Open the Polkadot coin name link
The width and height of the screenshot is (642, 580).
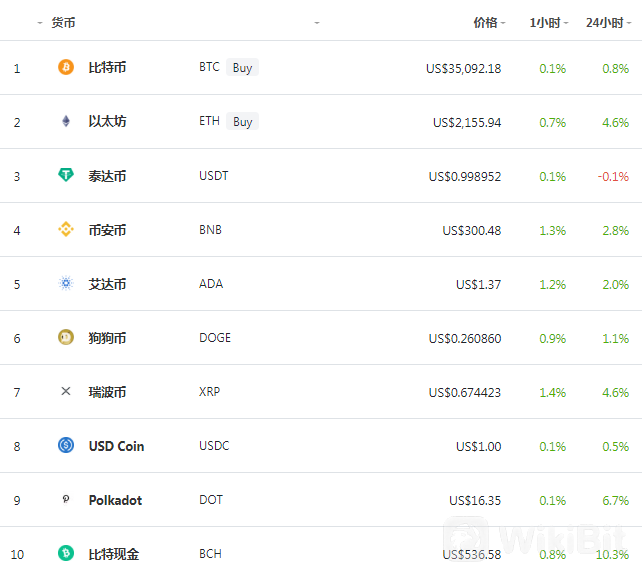[x=115, y=500]
